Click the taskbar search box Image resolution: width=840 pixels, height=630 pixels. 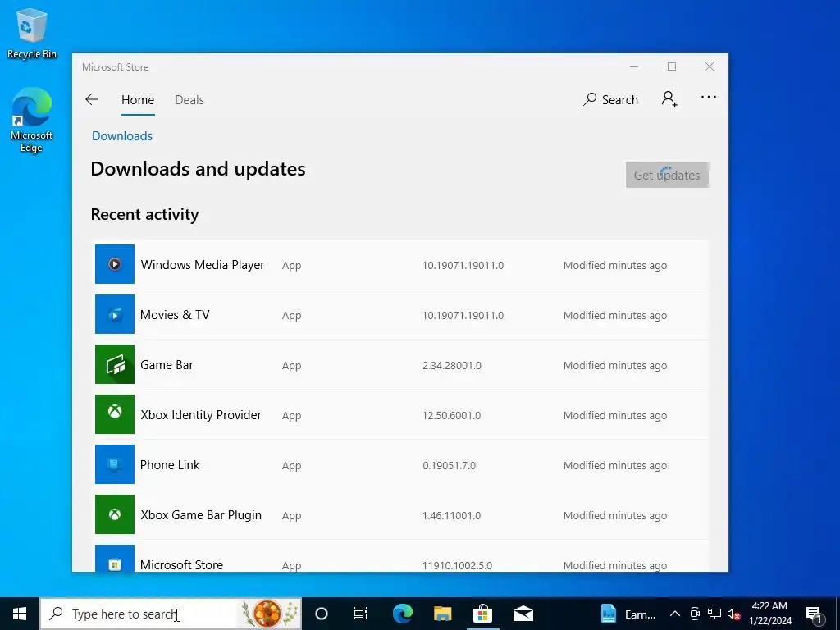pos(171,614)
